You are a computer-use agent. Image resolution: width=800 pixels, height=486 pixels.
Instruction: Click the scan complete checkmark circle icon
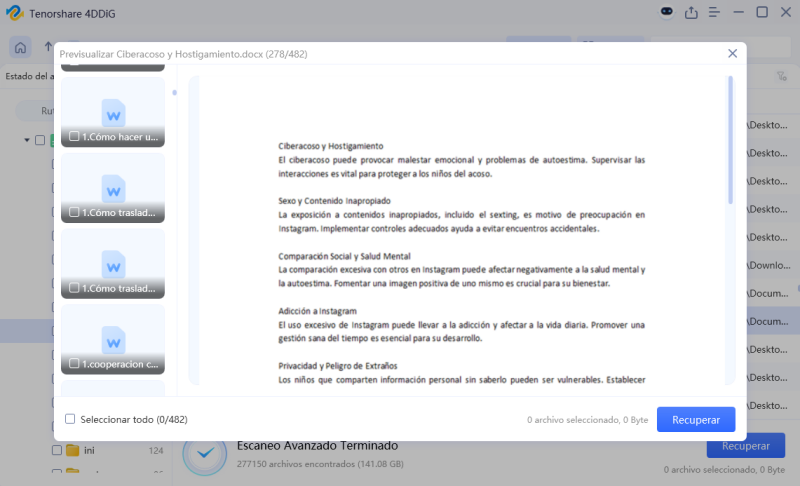pyautogui.click(x=205, y=453)
